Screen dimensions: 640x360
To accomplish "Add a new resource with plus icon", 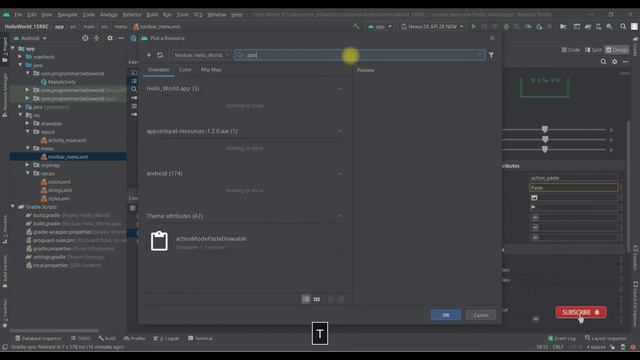I will (149, 55).
